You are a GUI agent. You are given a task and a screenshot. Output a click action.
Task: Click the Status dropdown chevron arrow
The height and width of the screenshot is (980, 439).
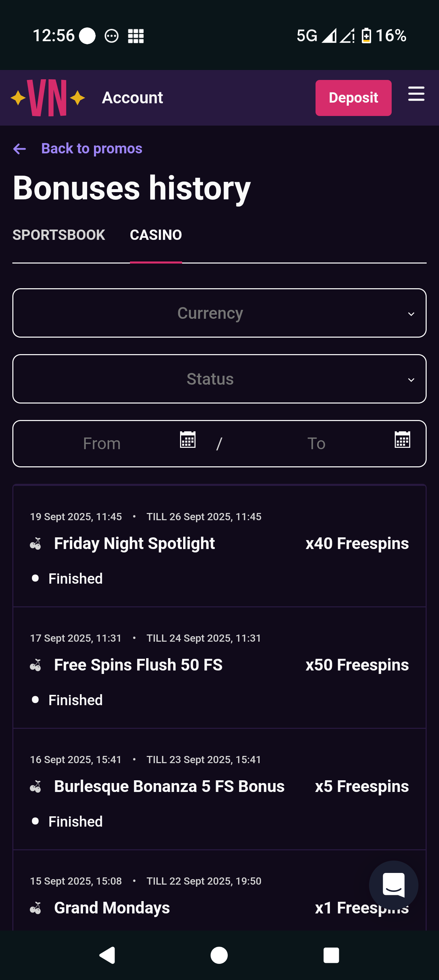pos(411,380)
